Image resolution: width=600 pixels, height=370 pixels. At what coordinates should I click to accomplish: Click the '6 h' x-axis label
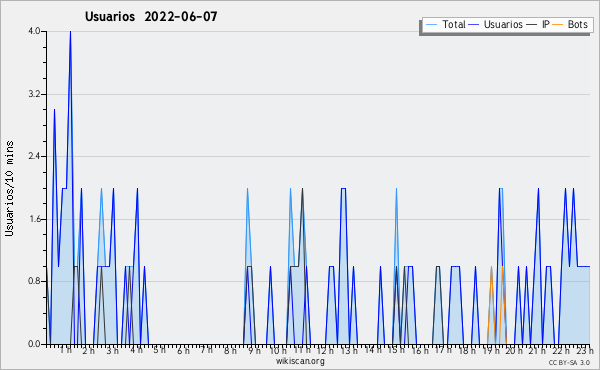coord(183,350)
